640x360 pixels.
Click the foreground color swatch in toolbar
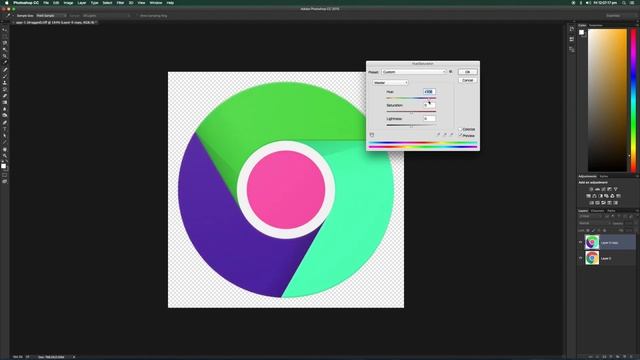(3, 166)
